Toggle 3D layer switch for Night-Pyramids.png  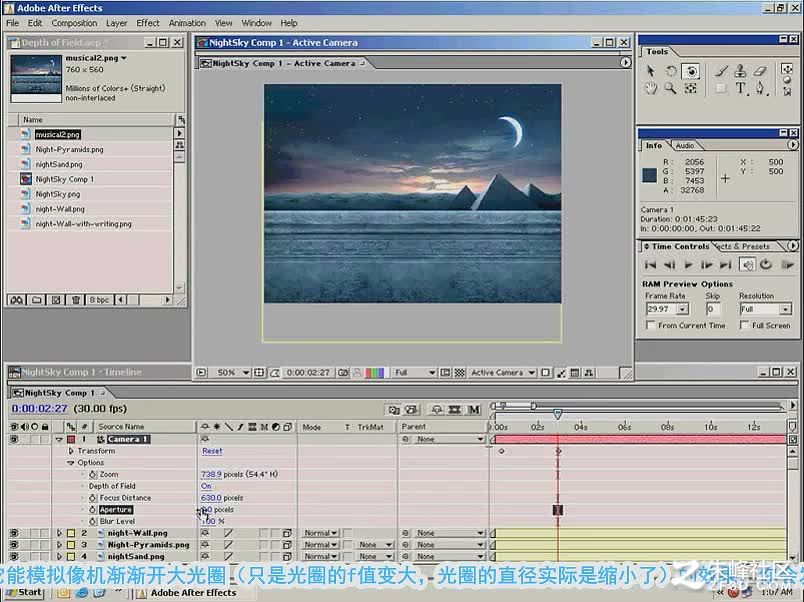pyautogui.click(x=287, y=545)
